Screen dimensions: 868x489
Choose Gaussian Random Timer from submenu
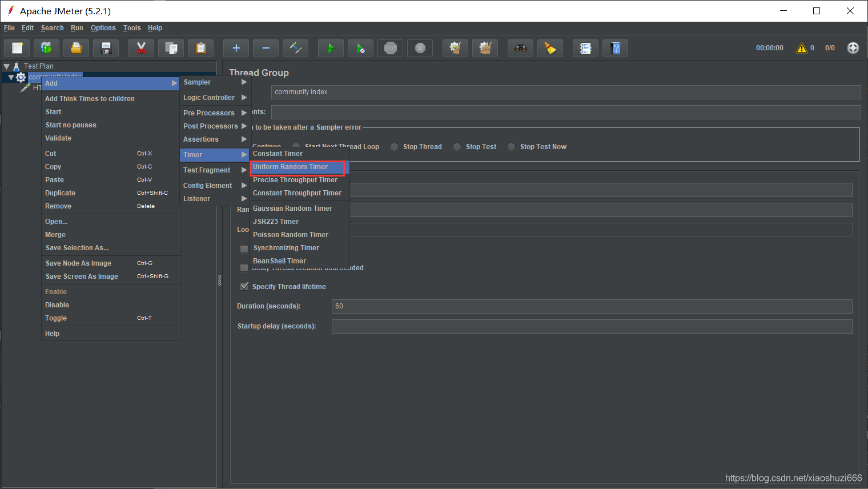pos(299,209)
